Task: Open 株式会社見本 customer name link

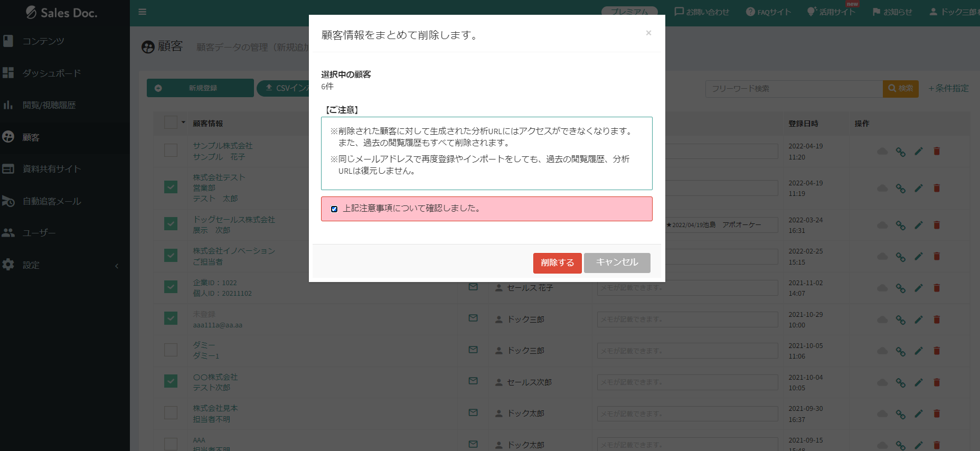Action: tap(215, 408)
